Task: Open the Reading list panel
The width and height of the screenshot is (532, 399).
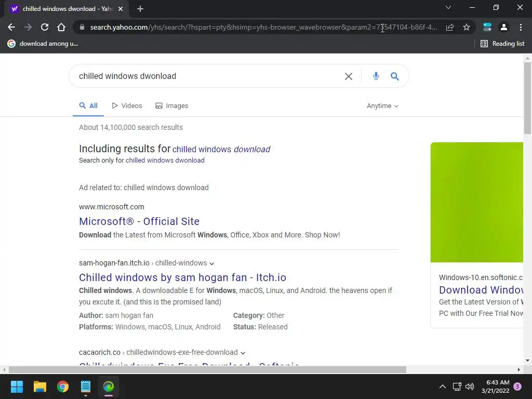Action: [x=502, y=44]
